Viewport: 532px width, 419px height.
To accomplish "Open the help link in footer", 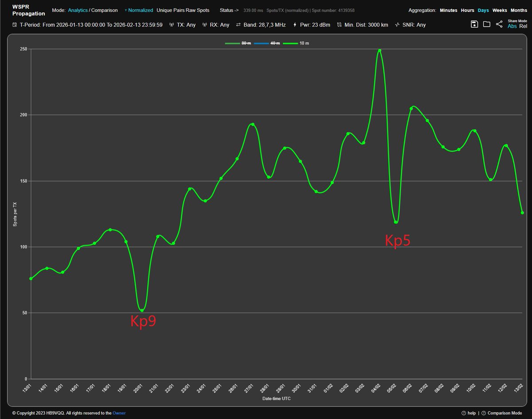I will click(471, 413).
